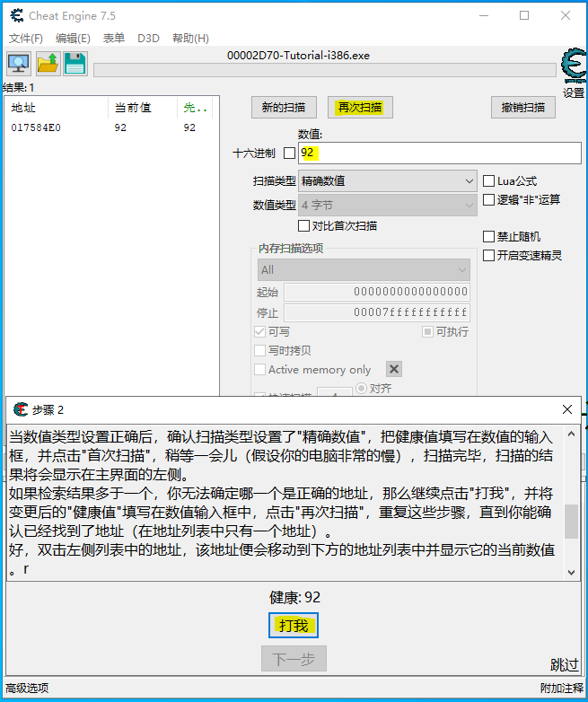Open the 编辑(E) menu
Viewport: 588px width, 702px height.
point(73,39)
